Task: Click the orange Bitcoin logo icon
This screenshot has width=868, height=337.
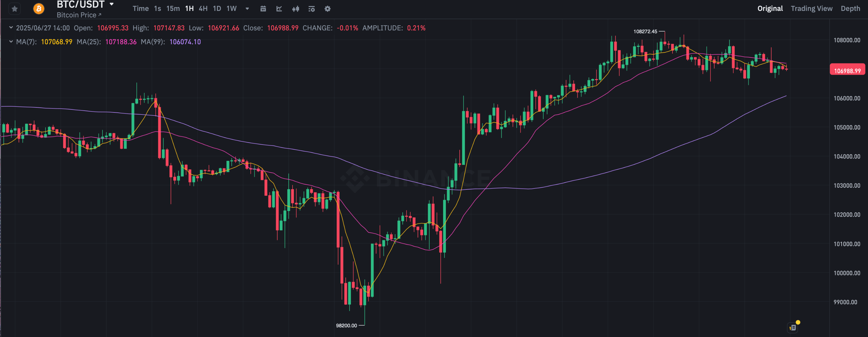Action: 39,9
